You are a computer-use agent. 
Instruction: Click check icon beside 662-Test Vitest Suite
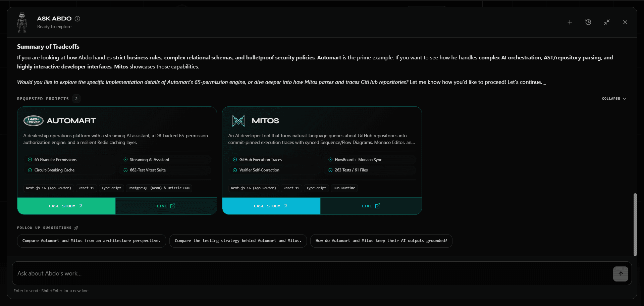125,170
